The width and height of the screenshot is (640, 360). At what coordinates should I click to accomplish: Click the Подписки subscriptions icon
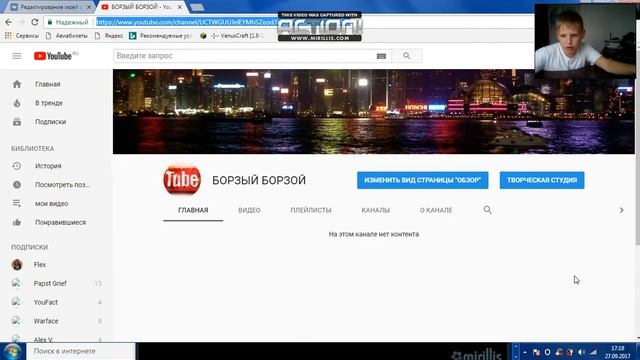pos(17,122)
